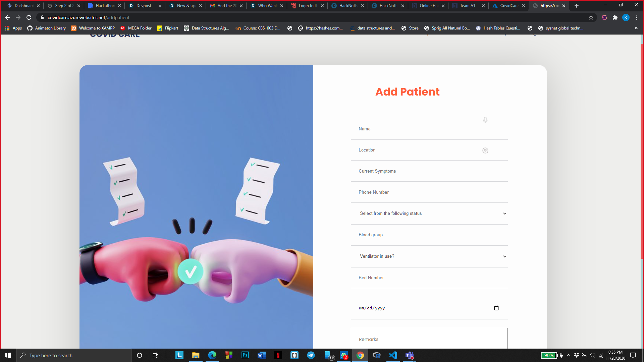Click the microphone icon in Name field
The width and height of the screenshot is (644, 362).
click(485, 120)
